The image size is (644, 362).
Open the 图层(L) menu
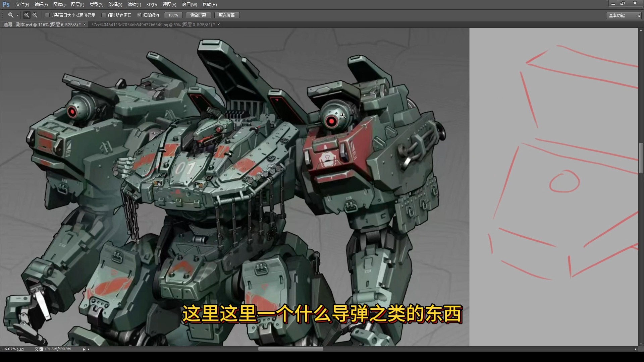click(77, 4)
